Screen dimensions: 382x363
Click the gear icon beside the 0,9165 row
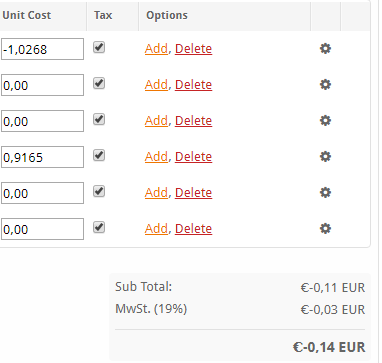(325, 157)
